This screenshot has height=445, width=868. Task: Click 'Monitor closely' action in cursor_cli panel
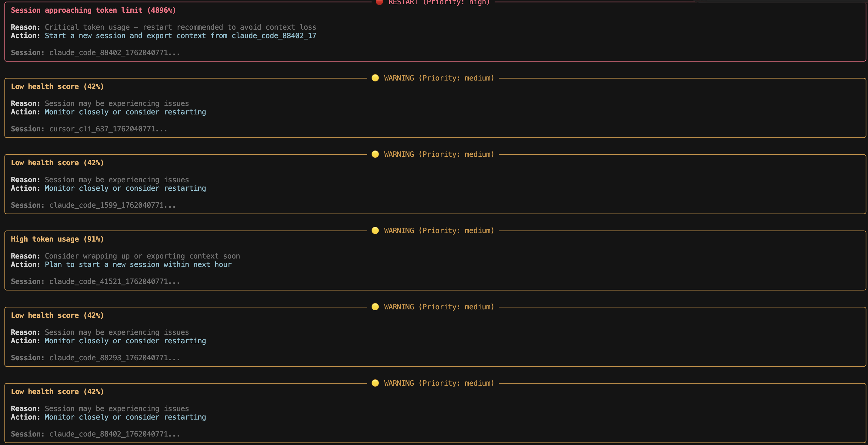[125, 112]
